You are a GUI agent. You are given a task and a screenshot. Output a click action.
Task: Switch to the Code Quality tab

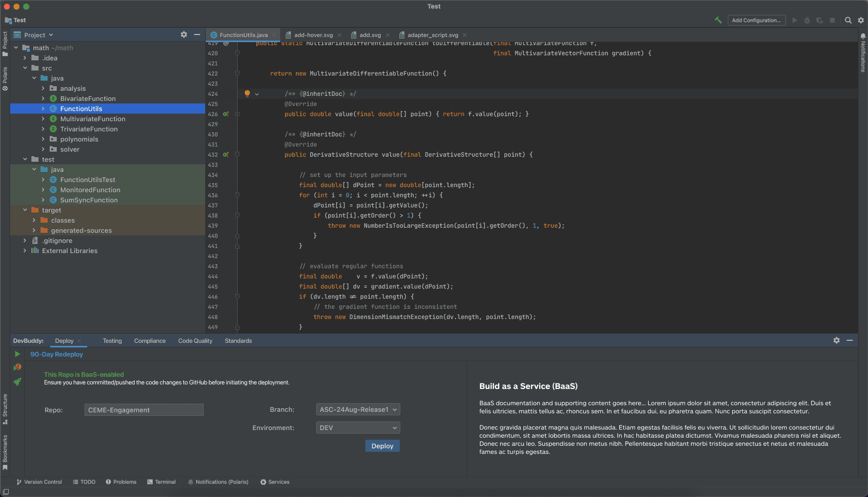pyautogui.click(x=195, y=341)
